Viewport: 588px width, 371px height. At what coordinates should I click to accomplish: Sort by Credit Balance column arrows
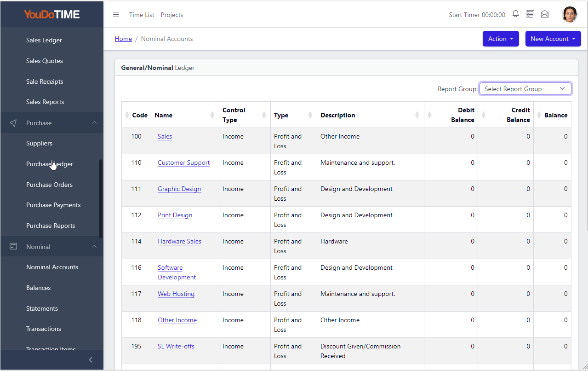pos(483,115)
